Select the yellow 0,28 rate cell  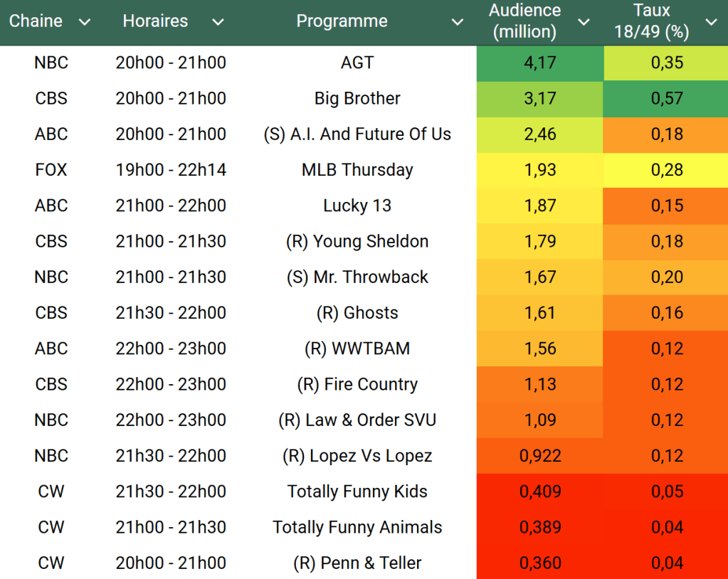click(x=667, y=170)
